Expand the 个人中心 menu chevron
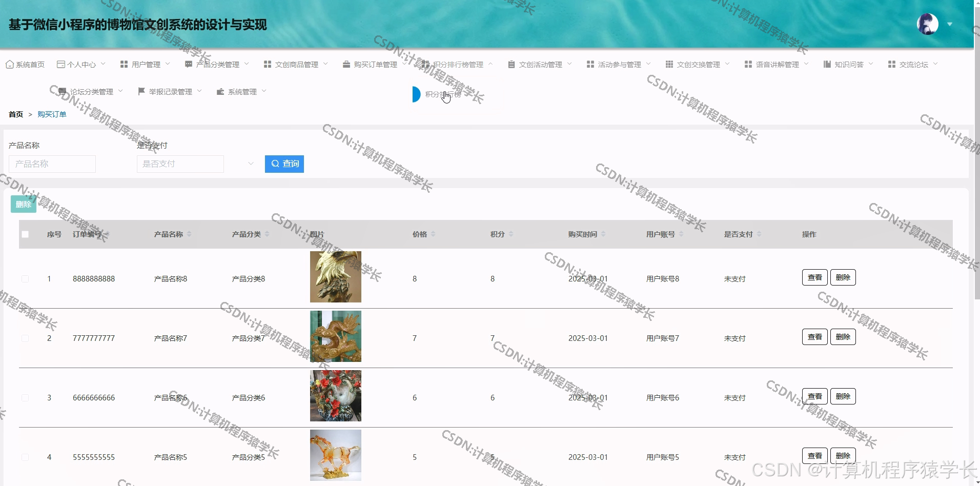 point(103,64)
